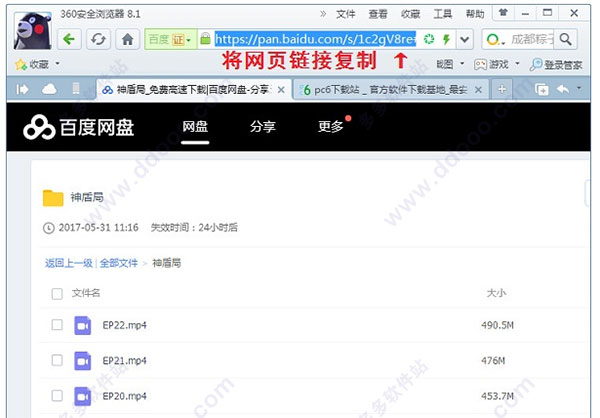This screenshot has width=600, height=418.
Task: Open the 文件 menu
Action: pos(346,14)
